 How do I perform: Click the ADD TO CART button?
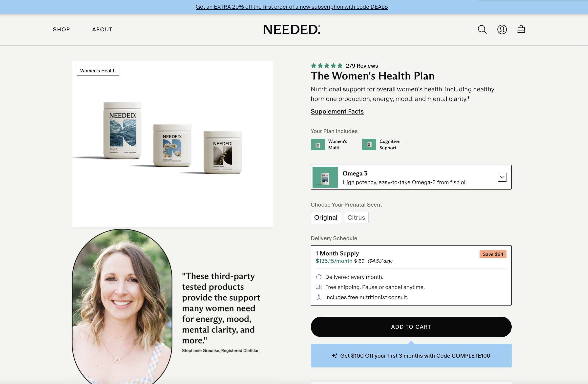click(x=411, y=327)
